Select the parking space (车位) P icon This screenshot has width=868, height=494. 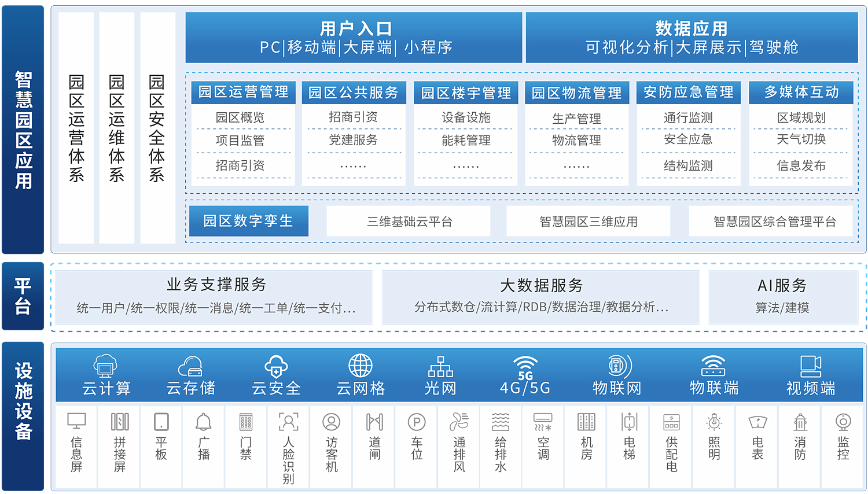coord(417,422)
